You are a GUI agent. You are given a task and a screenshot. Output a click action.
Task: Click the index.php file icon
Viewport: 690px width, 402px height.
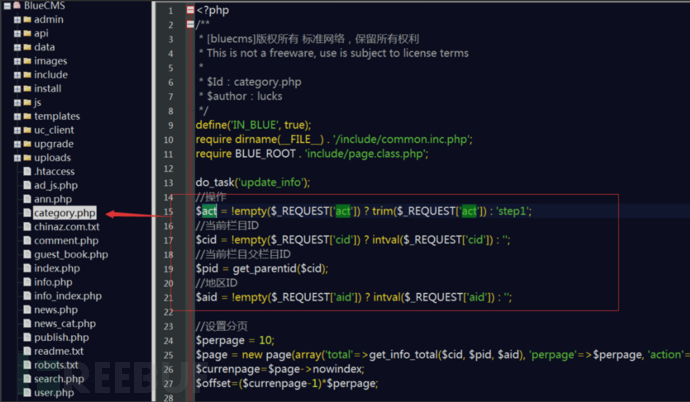pyautogui.click(x=26, y=268)
